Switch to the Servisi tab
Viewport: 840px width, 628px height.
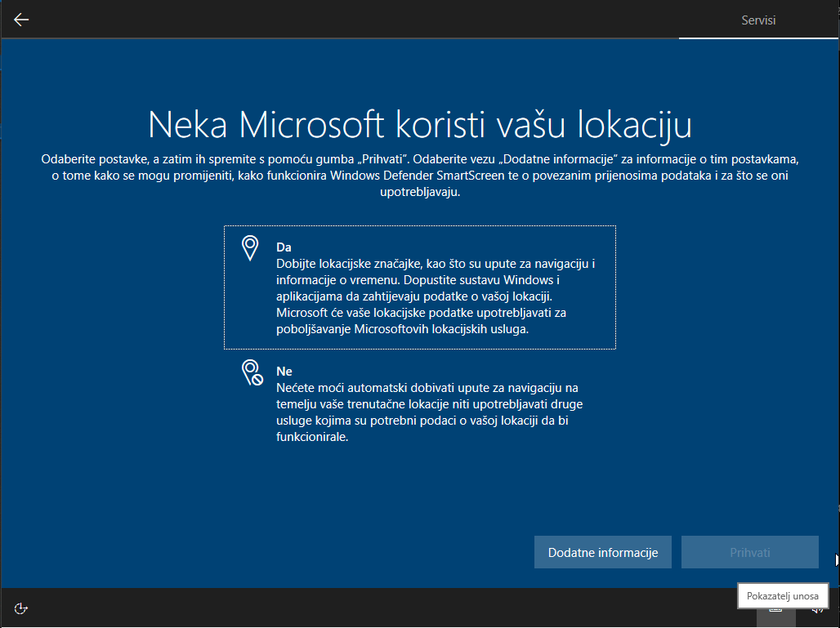(758, 20)
